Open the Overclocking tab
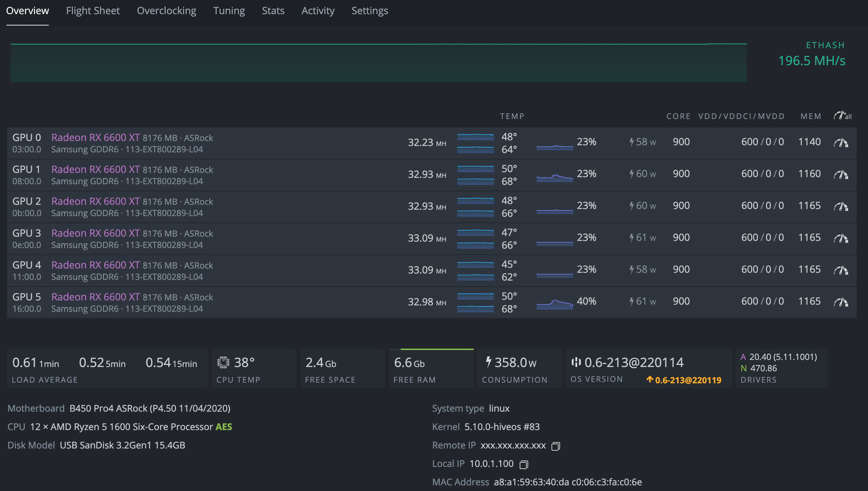 pos(166,11)
